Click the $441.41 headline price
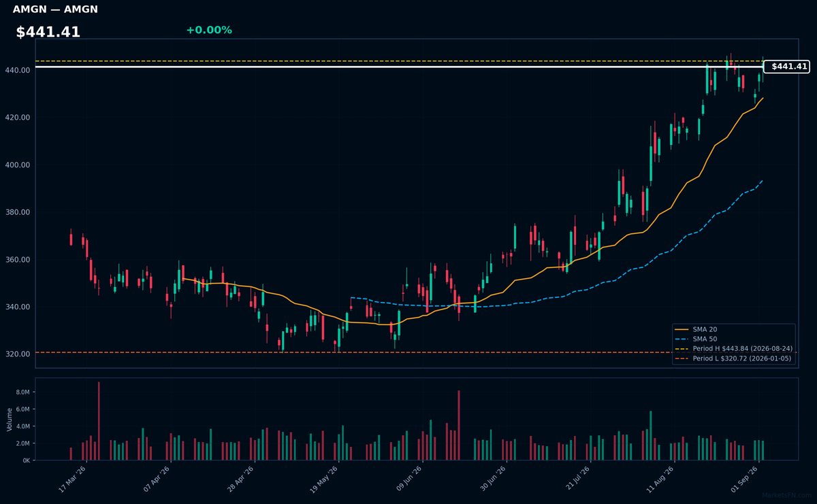 tap(48, 32)
